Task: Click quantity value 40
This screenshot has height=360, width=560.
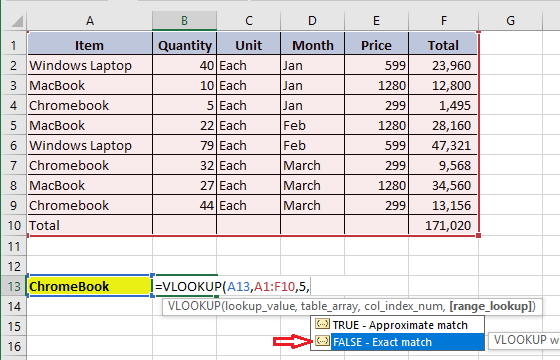Action: [184, 65]
